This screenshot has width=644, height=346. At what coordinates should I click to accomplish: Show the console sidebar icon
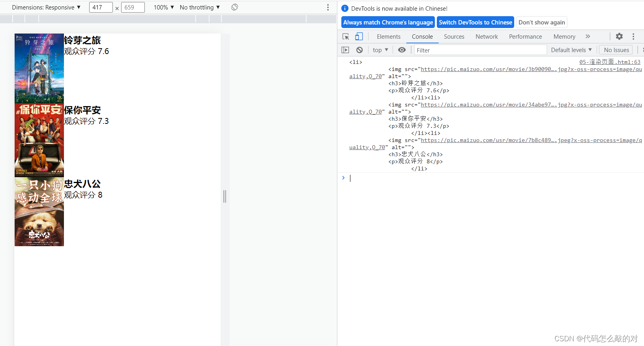pos(345,50)
